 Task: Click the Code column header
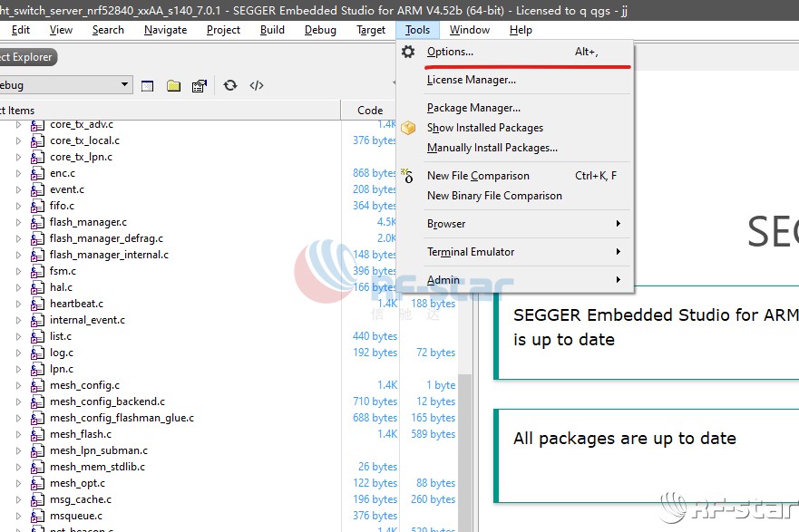[x=370, y=111]
